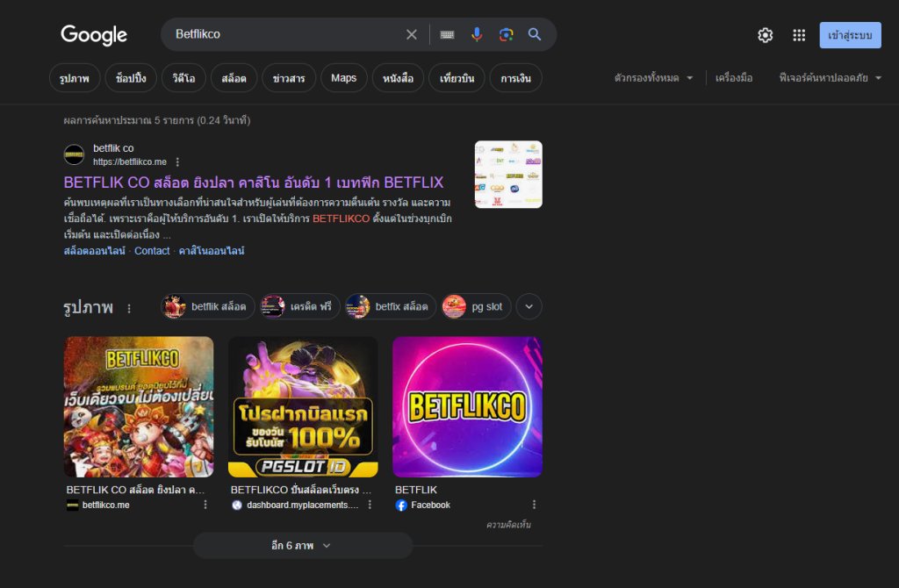Open the คาสิโนออนไลน์ sitelink
This screenshot has height=588, width=899.
pos(212,250)
